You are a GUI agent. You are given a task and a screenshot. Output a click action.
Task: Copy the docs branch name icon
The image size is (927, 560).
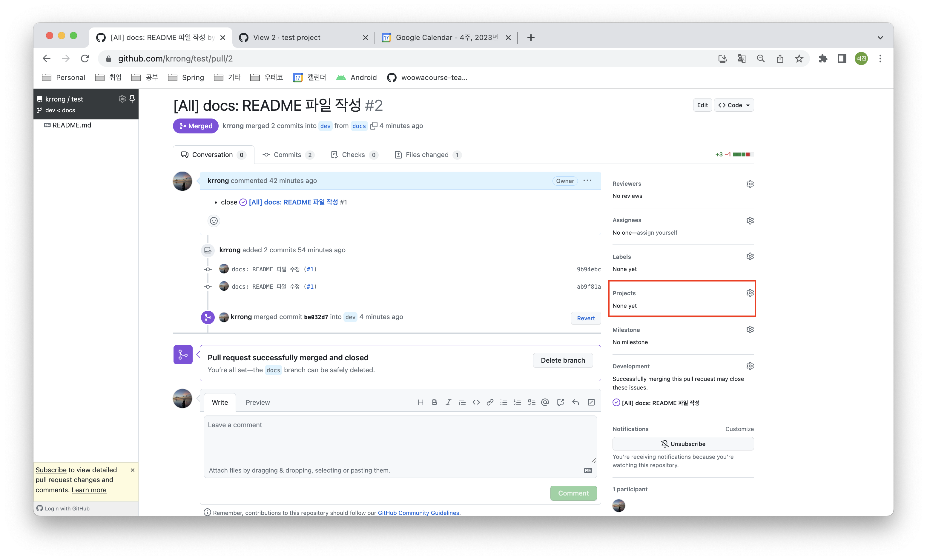click(374, 126)
